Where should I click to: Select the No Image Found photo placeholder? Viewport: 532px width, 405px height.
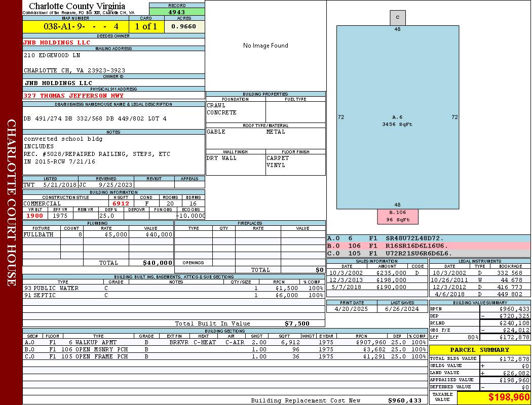[x=265, y=46]
